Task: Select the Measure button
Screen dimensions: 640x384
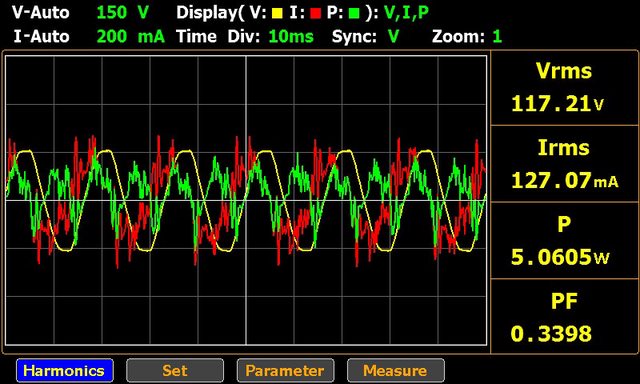Action: [396, 370]
